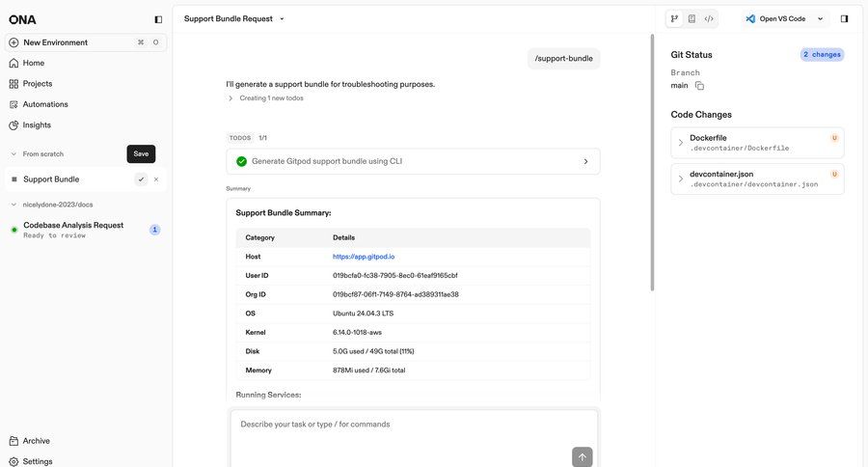
Task: Click the Settings gear icon
Action: [x=14, y=461]
